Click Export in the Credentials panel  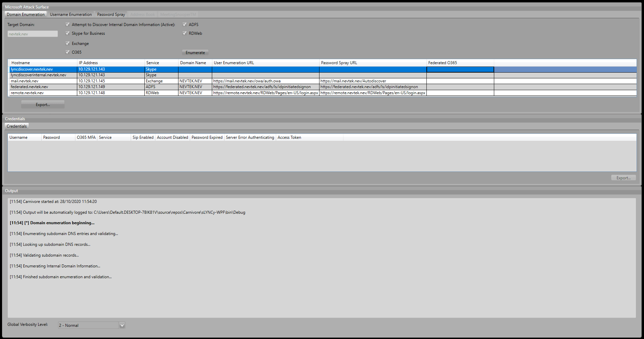point(623,178)
